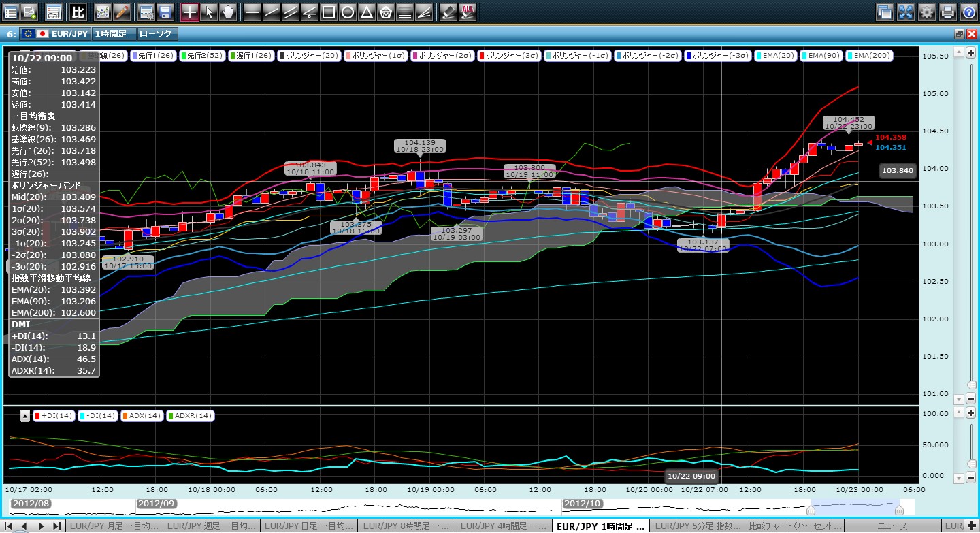Image resolution: width=980 pixels, height=533 pixels.
Task: Switch to the EUR/JPY 日足 tab
Action: (x=307, y=526)
